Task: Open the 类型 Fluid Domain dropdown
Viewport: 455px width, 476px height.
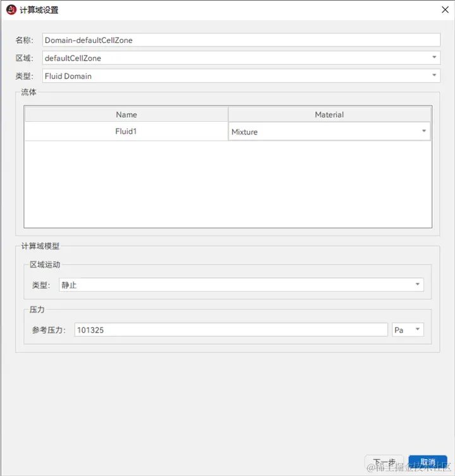Action: (241, 76)
